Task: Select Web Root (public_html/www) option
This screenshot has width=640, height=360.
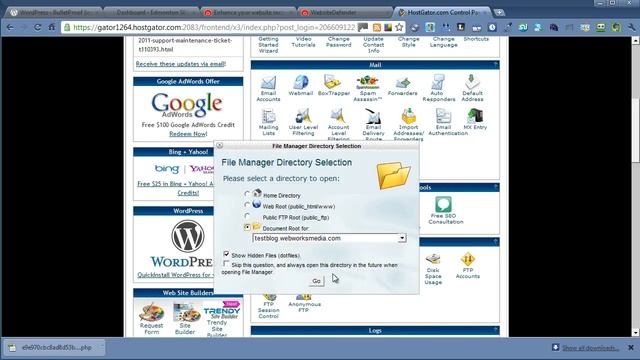Action: pyautogui.click(x=247, y=205)
